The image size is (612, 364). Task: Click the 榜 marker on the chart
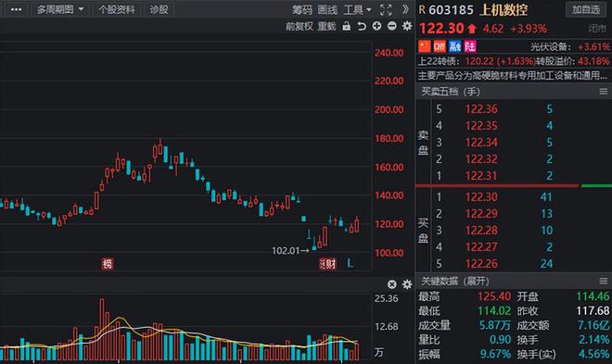[108, 264]
